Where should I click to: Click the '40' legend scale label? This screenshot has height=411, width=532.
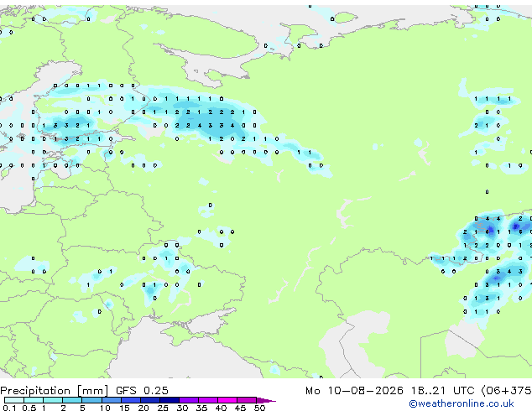click(x=221, y=408)
